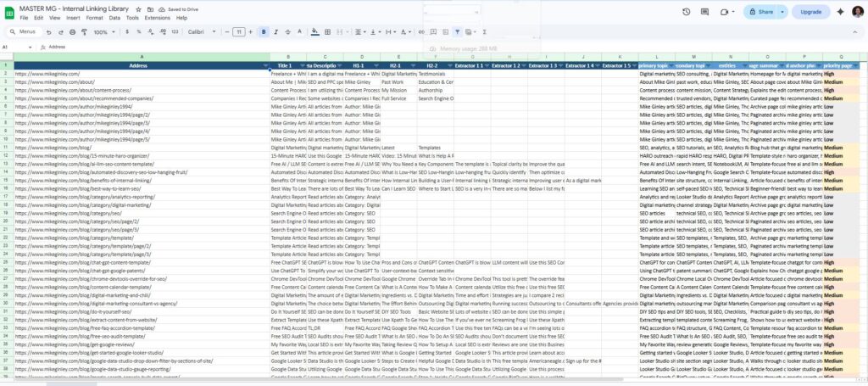The image size is (868, 386).
Task: Open the text color picker
Action: point(299,32)
